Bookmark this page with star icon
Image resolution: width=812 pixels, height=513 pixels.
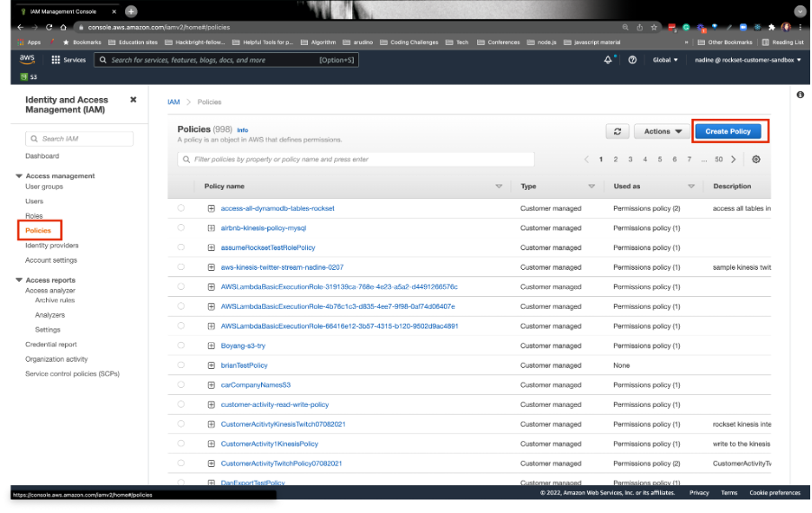click(x=654, y=27)
